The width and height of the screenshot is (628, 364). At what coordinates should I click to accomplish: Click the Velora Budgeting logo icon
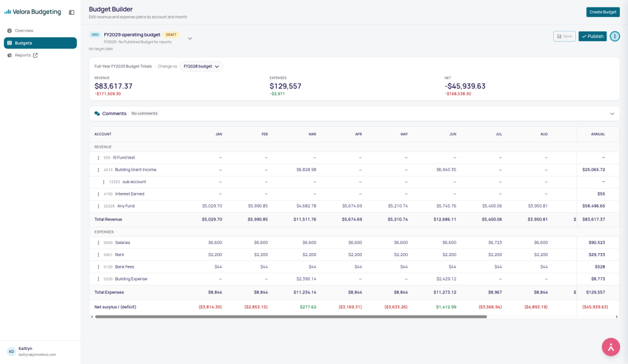click(7, 12)
